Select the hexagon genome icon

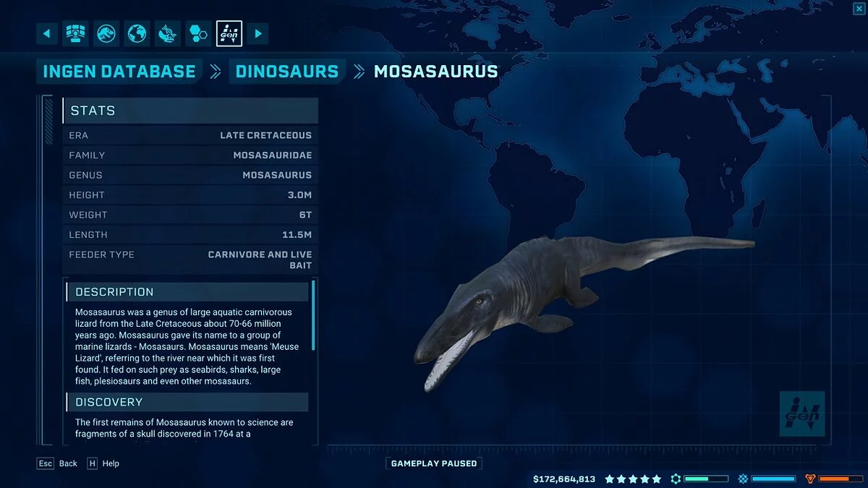pyautogui.click(x=197, y=33)
